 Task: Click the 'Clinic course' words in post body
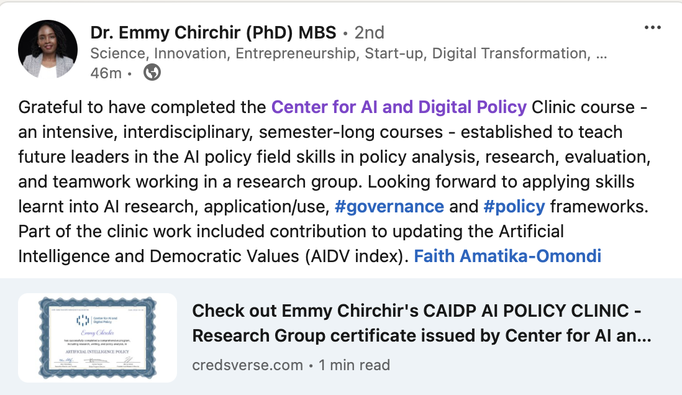[583, 107]
